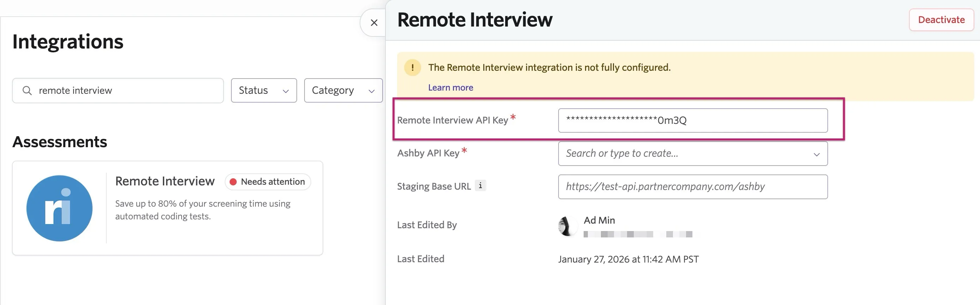The width and height of the screenshot is (980, 305).
Task: Click the Needs attention status badge
Action: pyautogui.click(x=268, y=182)
